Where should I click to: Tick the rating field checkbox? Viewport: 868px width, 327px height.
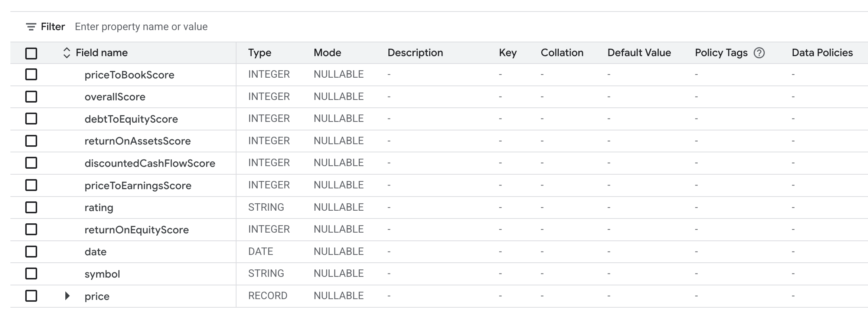tap(31, 207)
